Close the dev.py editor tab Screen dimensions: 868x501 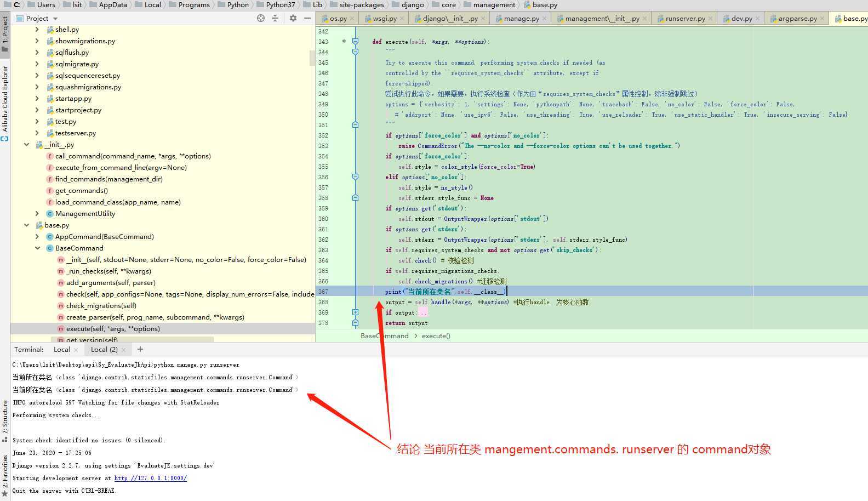tap(758, 19)
